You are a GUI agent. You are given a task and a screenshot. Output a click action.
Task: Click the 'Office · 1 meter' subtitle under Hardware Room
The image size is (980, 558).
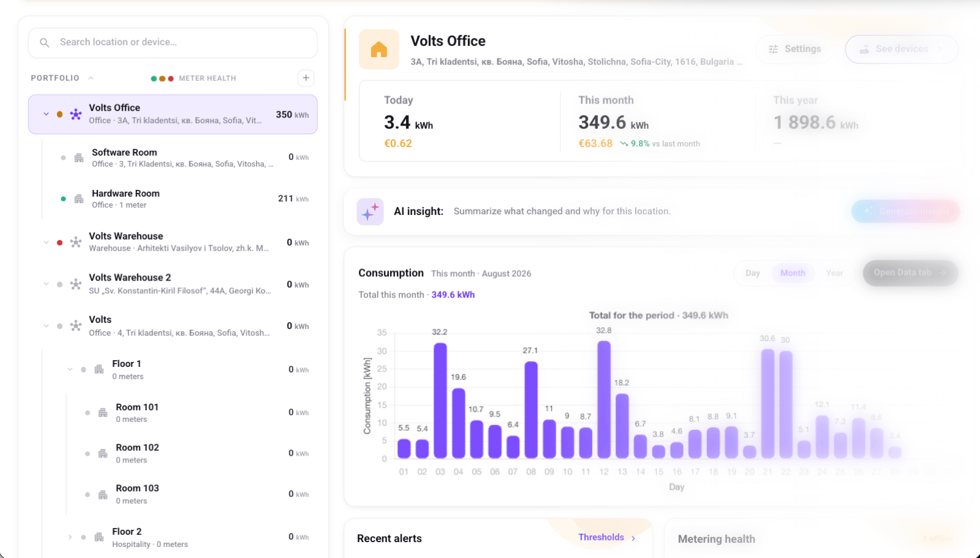(119, 205)
